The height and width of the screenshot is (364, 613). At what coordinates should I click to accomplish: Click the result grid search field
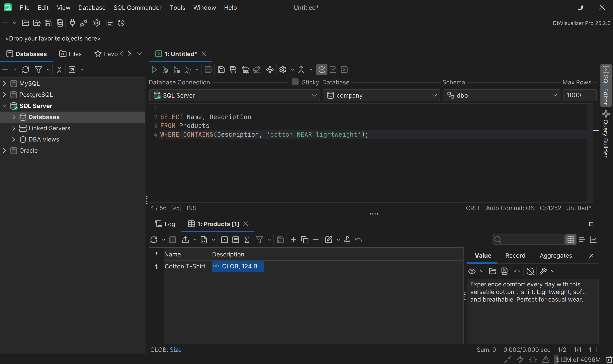[529, 240]
